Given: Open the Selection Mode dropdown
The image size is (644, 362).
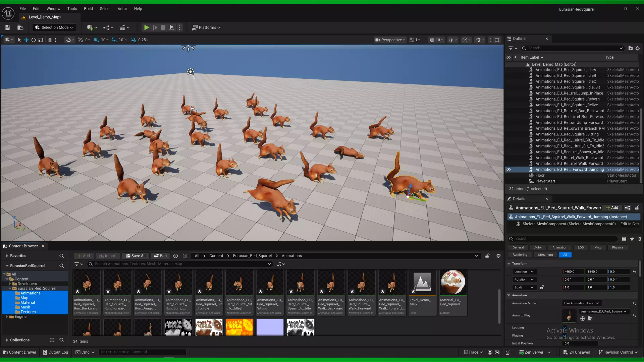Looking at the screenshot, I should (x=55, y=27).
